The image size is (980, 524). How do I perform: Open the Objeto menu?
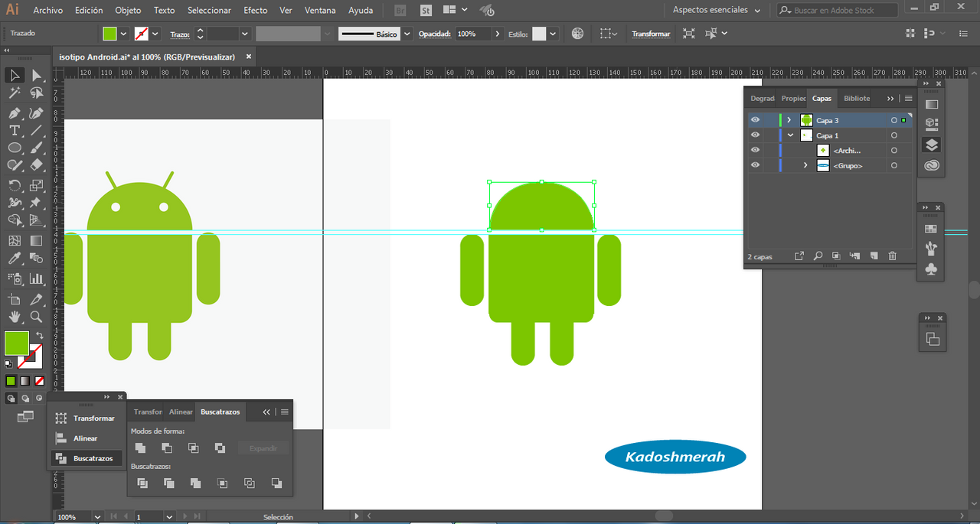[x=128, y=10]
